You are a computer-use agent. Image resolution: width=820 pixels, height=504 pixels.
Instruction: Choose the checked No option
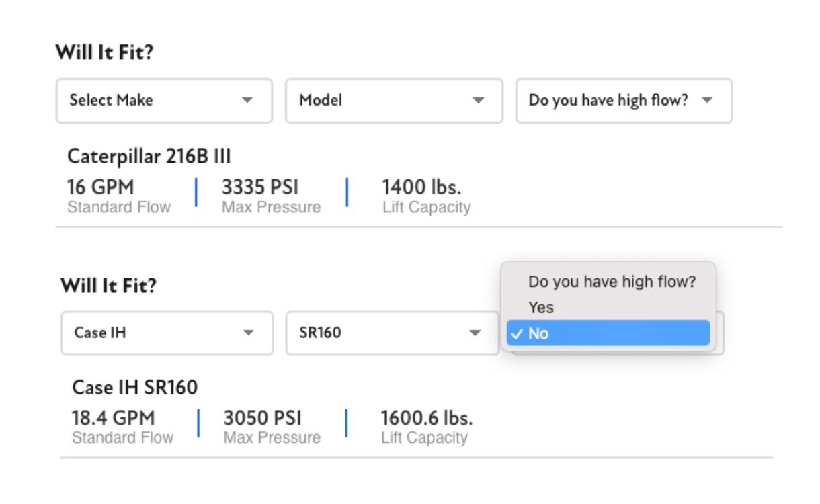608,333
